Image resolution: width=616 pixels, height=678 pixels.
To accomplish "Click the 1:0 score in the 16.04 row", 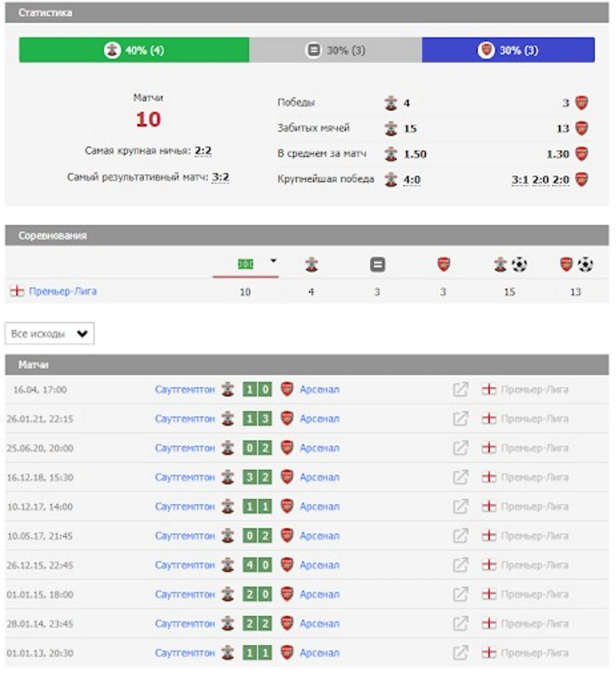I will (x=257, y=389).
